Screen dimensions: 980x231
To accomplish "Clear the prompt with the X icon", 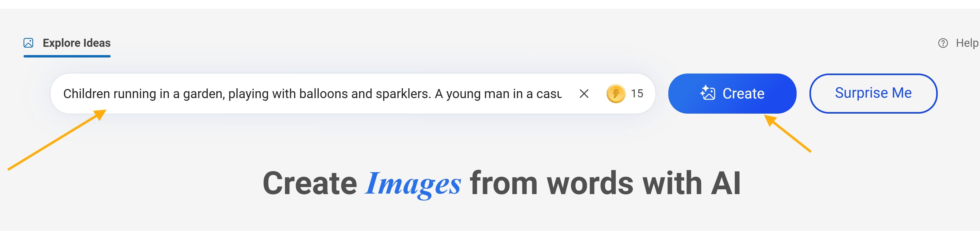I will coord(584,94).
